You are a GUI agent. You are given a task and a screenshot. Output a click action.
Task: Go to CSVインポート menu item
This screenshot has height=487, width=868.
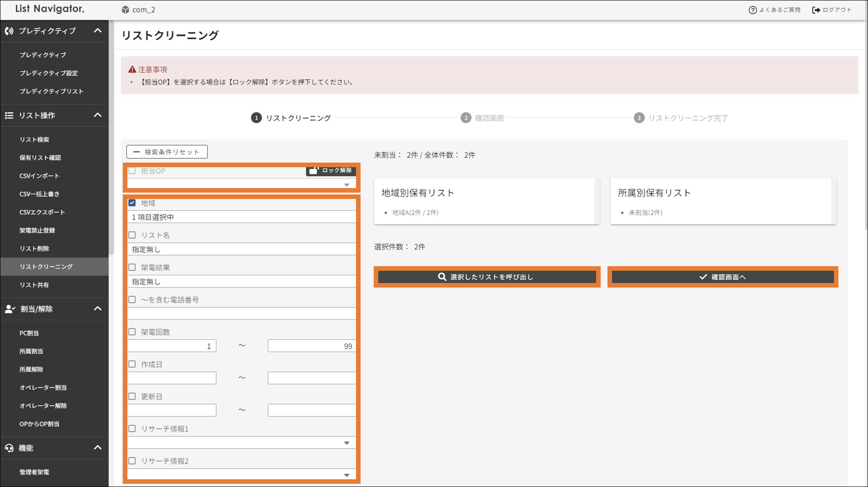pos(39,176)
